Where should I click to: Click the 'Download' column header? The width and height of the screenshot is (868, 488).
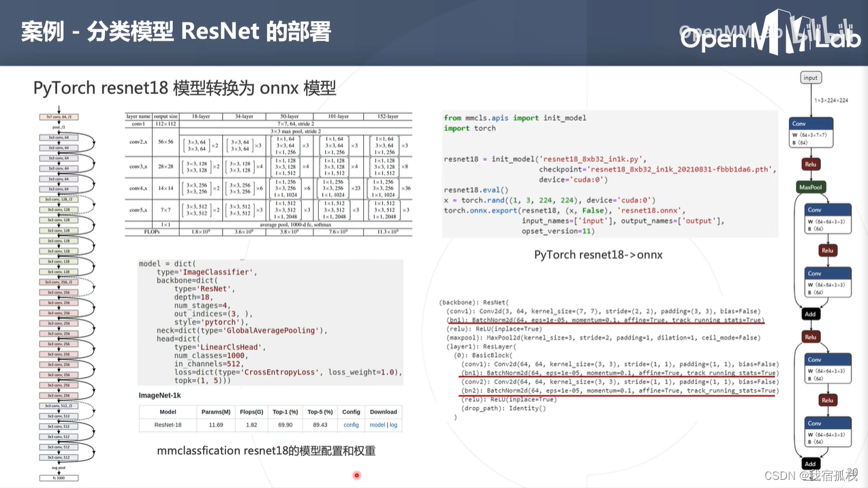[x=384, y=412]
